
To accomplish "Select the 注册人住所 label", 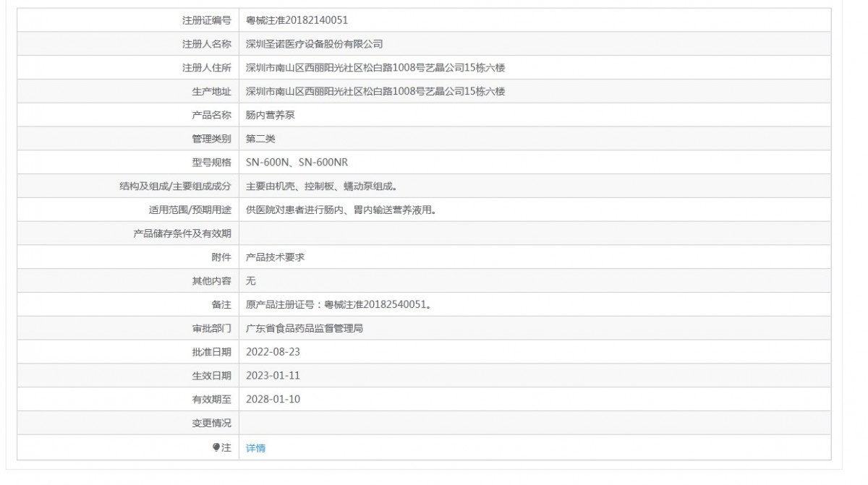I will pos(206,68).
